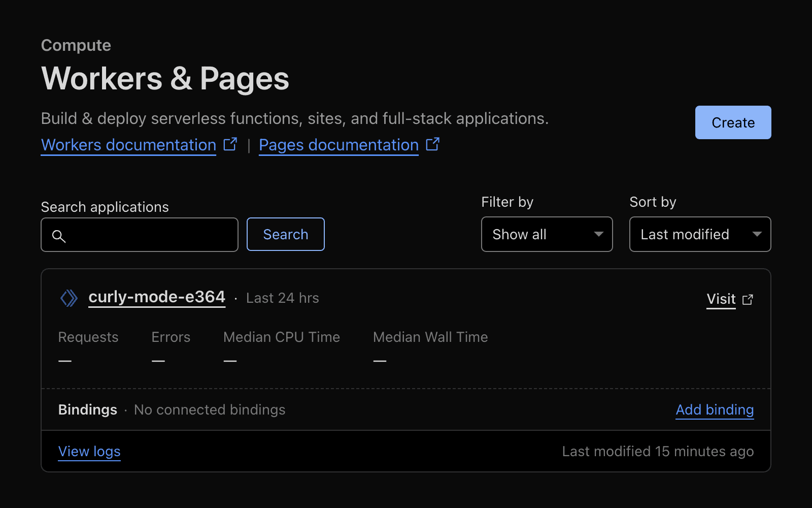Expand the chevron on the Last modified selector
812x508 pixels.
point(757,234)
